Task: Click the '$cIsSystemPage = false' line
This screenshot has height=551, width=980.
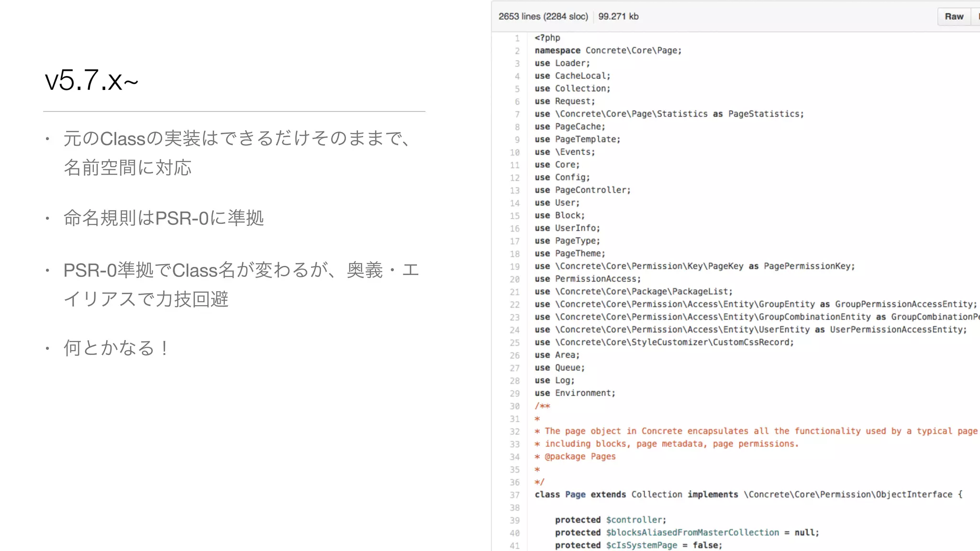Action: (x=639, y=545)
